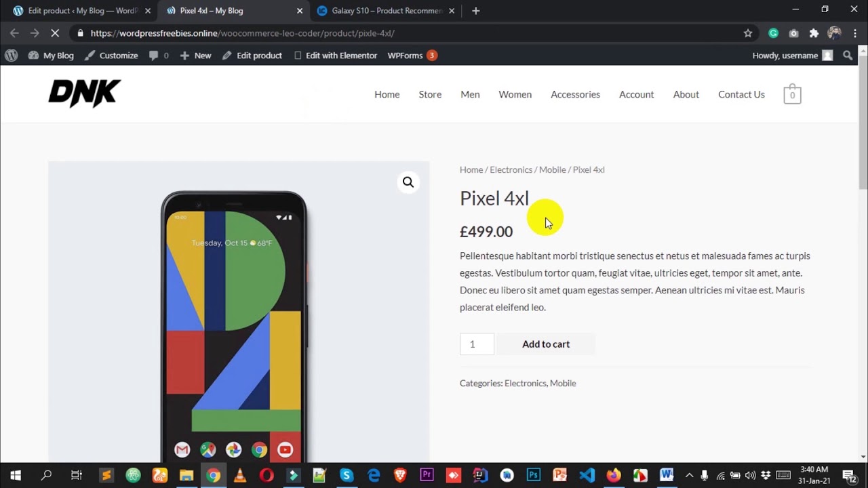Open the Men category page

(x=470, y=94)
